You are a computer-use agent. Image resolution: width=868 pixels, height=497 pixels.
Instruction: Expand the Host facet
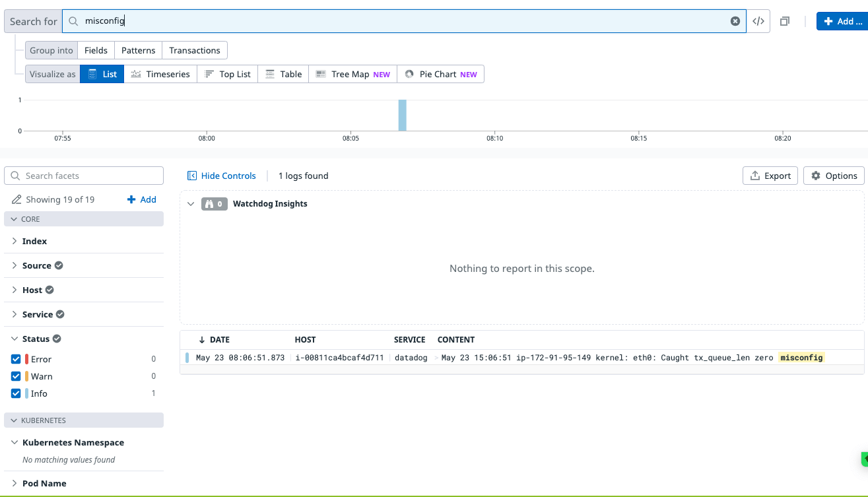point(15,290)
